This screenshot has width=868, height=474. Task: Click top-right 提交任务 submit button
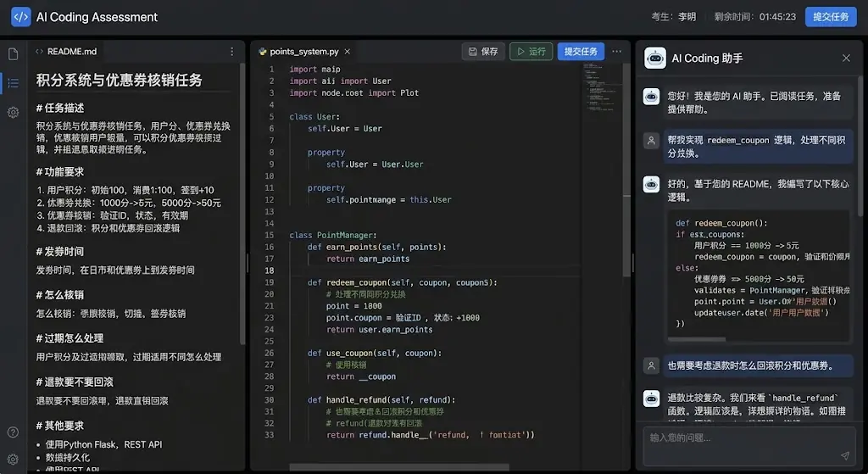(831, 17)
